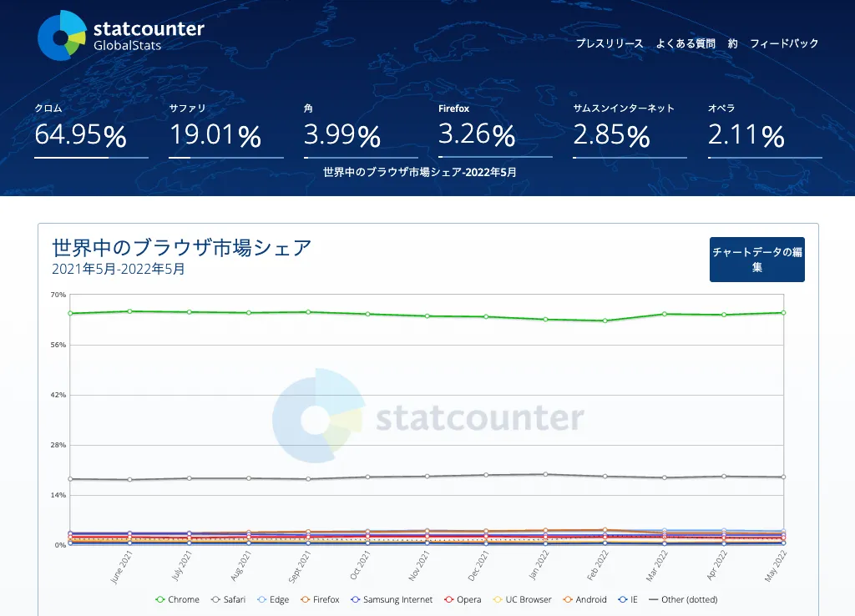Toggle the Chrome series in the legend

[178, 599]
